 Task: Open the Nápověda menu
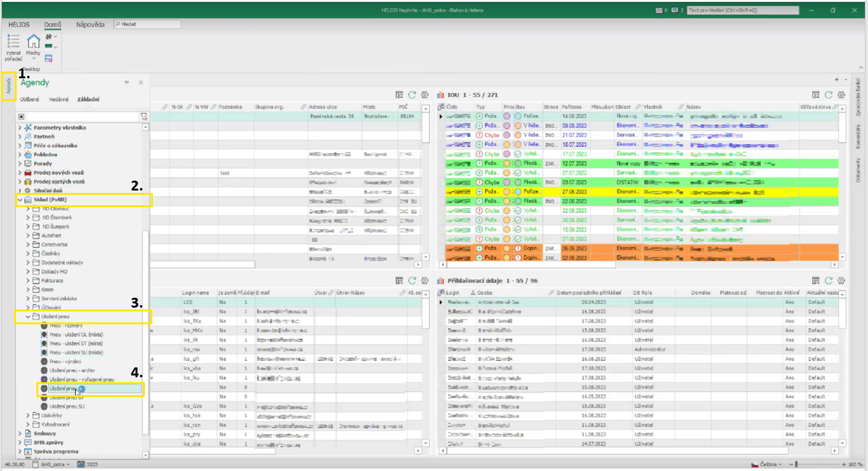tap(90, 25)
